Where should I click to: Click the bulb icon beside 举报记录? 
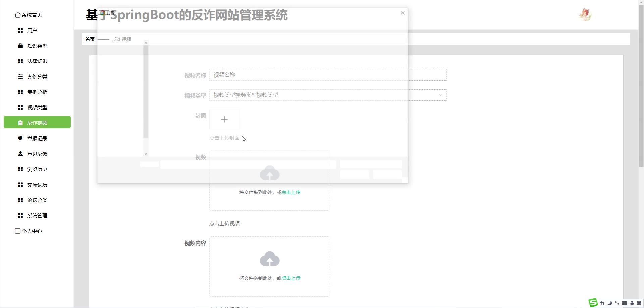tap(20, 138)
